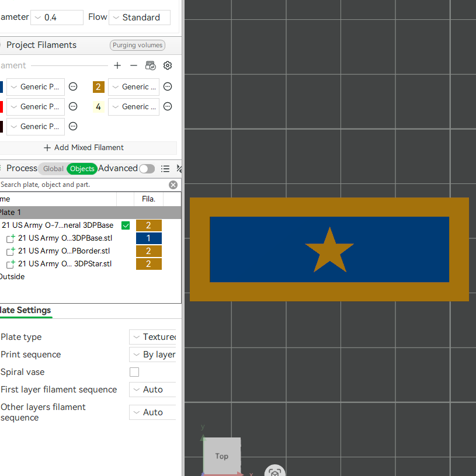The image size is (476, 476).
Task: Add a new filament with plus icon
Action: [117, 65]
